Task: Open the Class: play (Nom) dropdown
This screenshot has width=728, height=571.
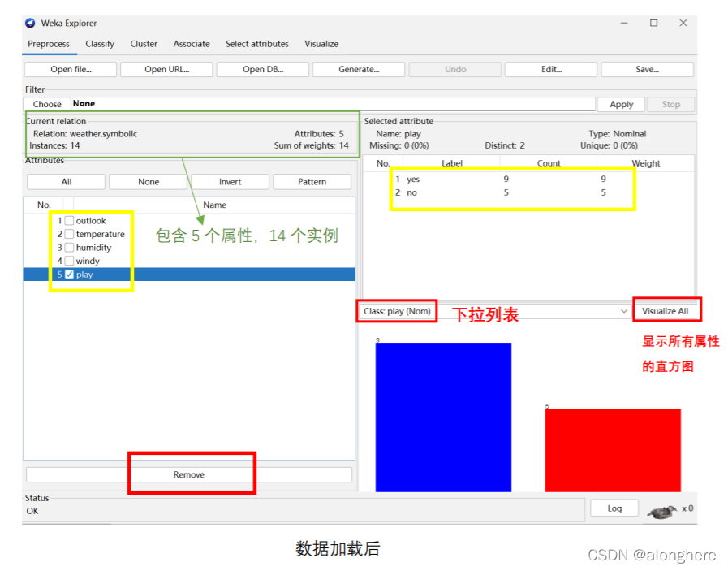Action: [x=494, y=311]
